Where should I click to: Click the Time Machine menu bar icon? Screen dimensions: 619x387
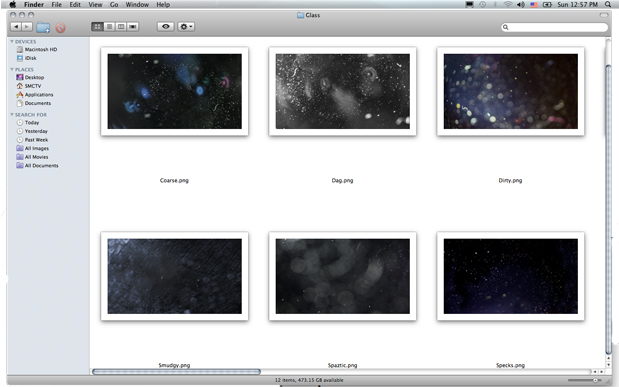pyautogui.click(x=482, y=5)
